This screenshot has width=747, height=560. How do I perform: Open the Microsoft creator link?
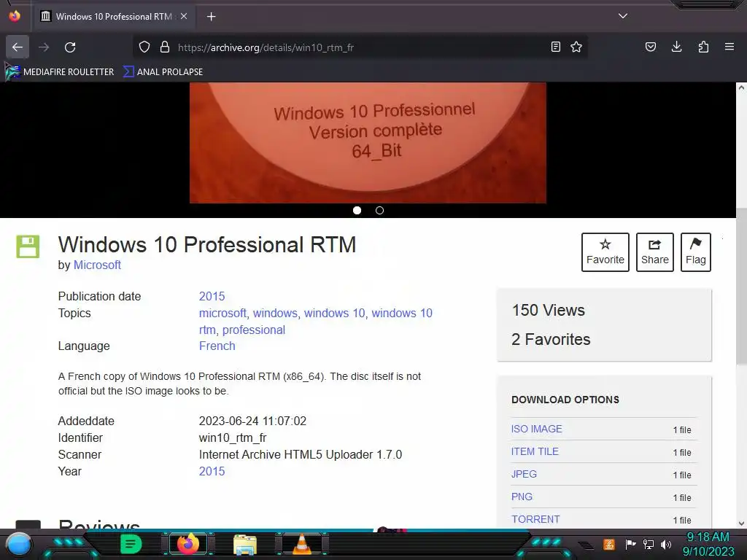pos(97,265)
